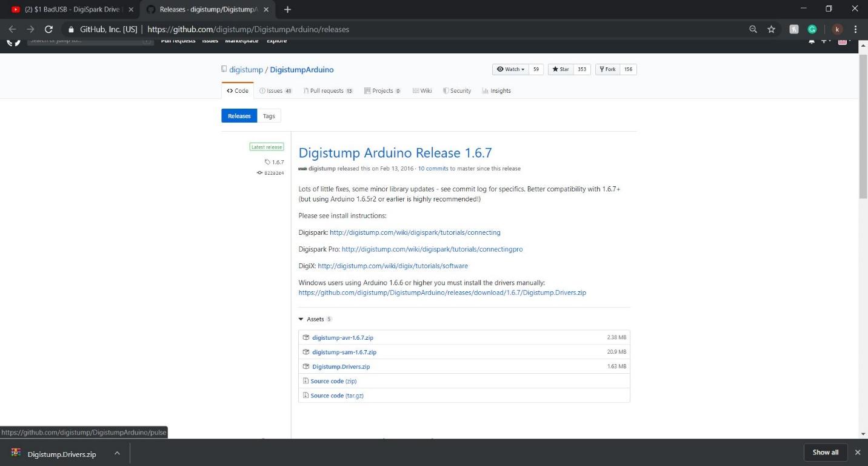Click the vertical scrollbar thumb

[863, 126]
